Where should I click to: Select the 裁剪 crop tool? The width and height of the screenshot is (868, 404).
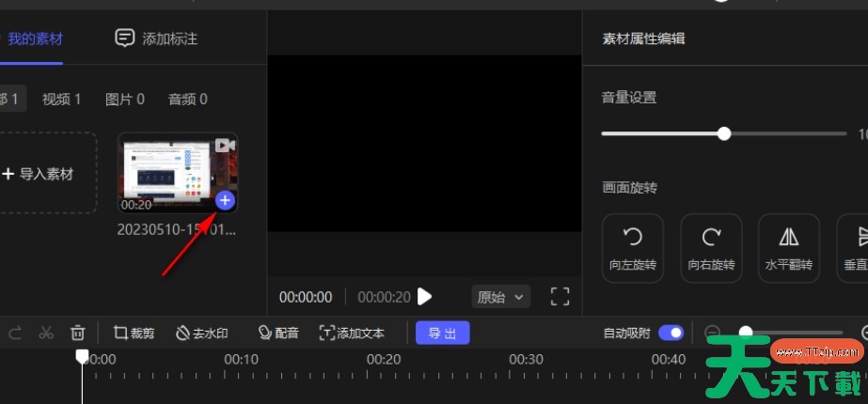point(134,333)
